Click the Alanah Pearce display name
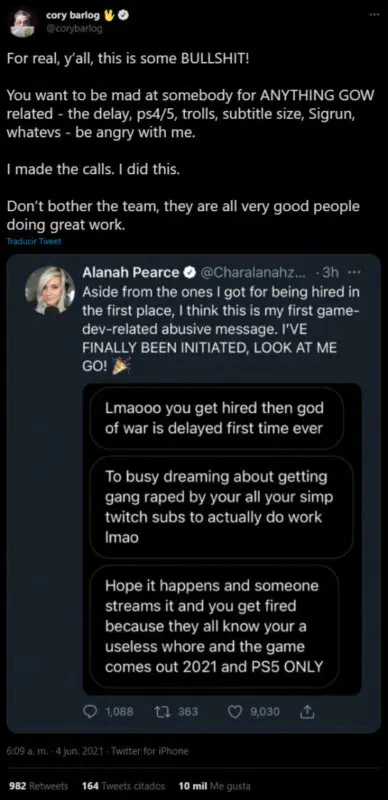The image size is (388, 800). coord(131,273)
